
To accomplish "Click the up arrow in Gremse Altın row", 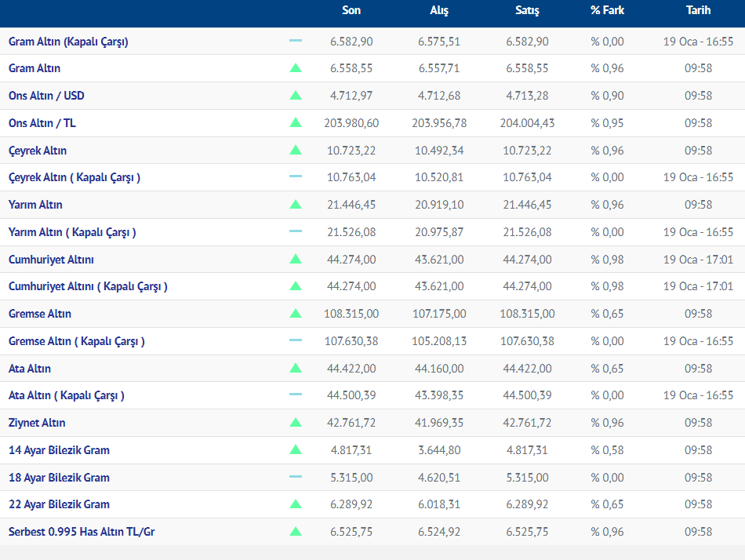I will click(296, 314).
